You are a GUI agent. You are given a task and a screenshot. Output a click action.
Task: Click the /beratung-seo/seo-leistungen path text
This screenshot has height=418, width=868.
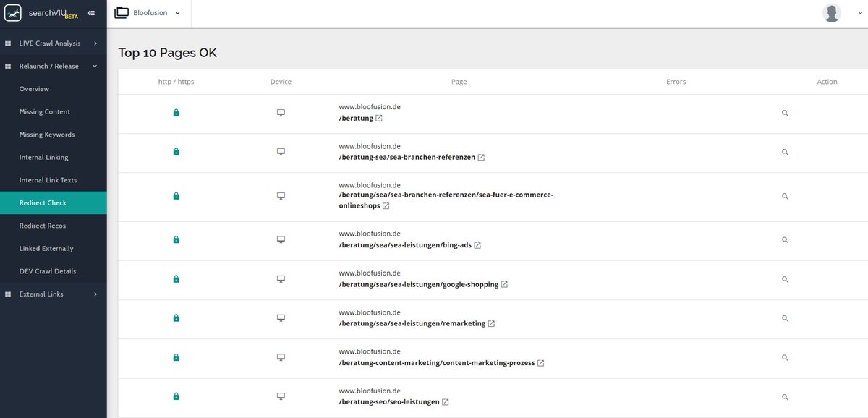pyautogui.click(x=389, y=402)
